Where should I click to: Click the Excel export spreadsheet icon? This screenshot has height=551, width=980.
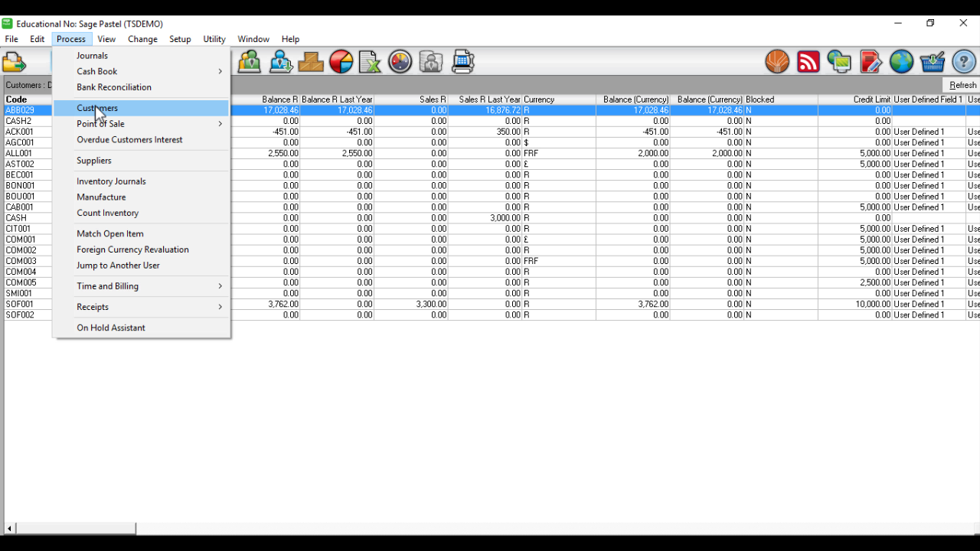(x=371, y=62)
